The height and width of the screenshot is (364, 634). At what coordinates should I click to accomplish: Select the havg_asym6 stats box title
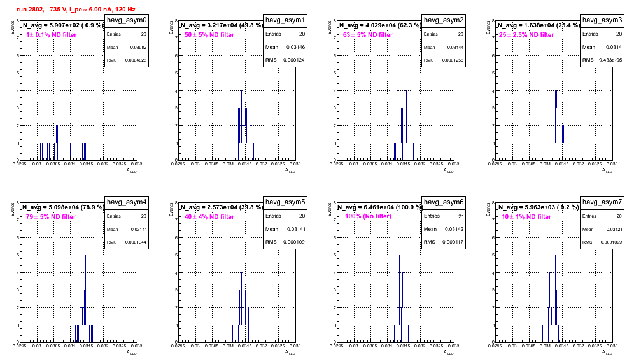pos(444,202)
